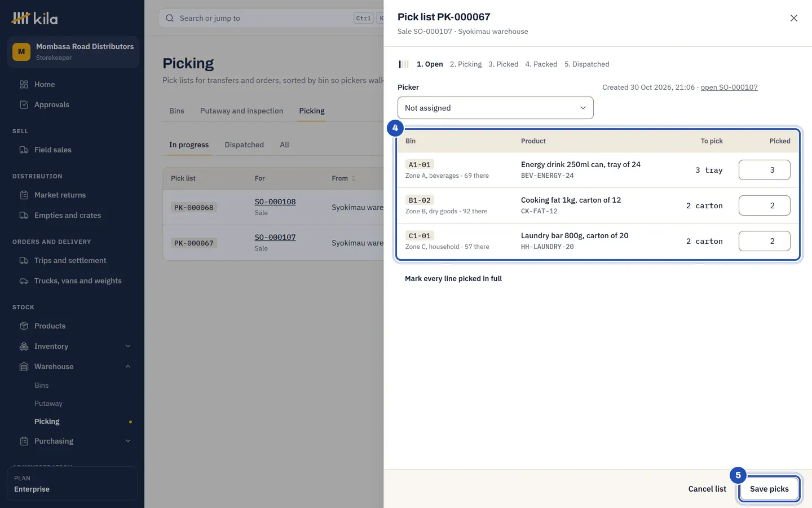Click the Trips and settlement icon

coord(24,260)
